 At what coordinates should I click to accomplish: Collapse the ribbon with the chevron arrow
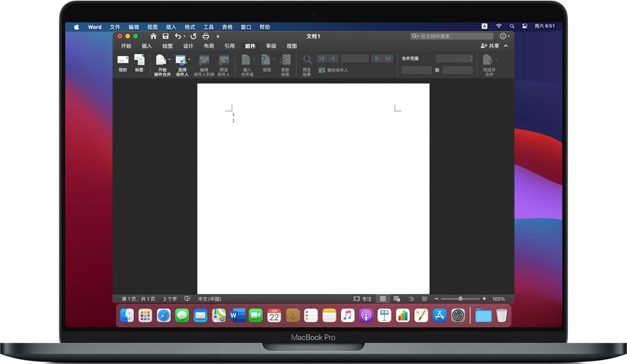(506, 46)
